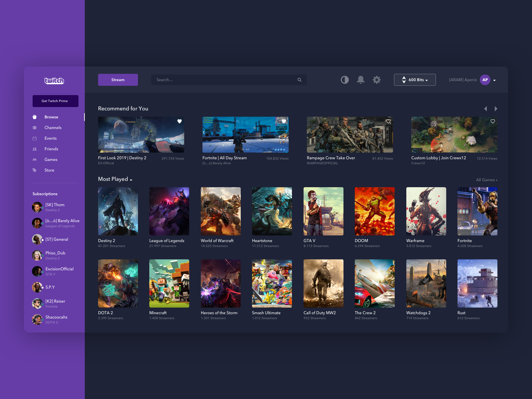This screenshot has width=532, height=399.
Task: Open settings gear icon
Action: click(377, 80)
